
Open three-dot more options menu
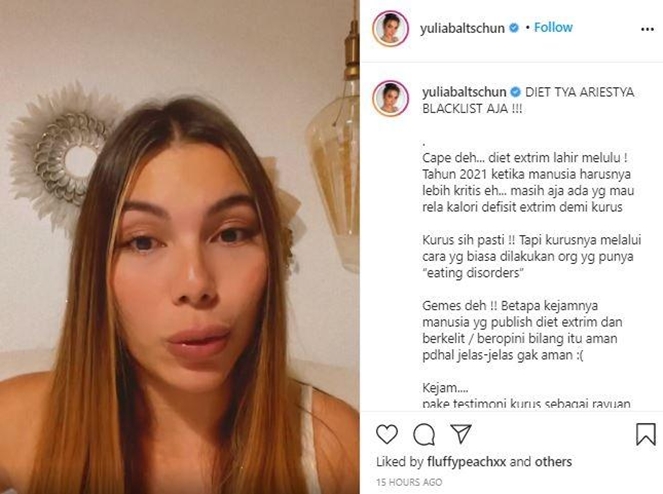647,29
